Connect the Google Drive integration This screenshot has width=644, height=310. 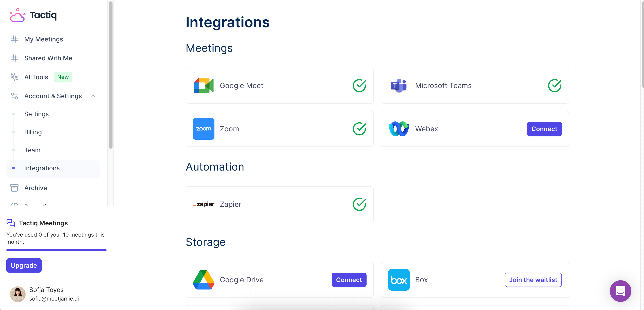point(349,280)
